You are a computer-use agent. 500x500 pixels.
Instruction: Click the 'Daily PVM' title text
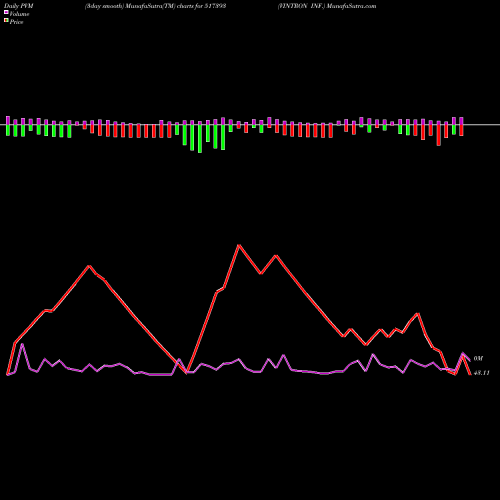tap(19, 6)
